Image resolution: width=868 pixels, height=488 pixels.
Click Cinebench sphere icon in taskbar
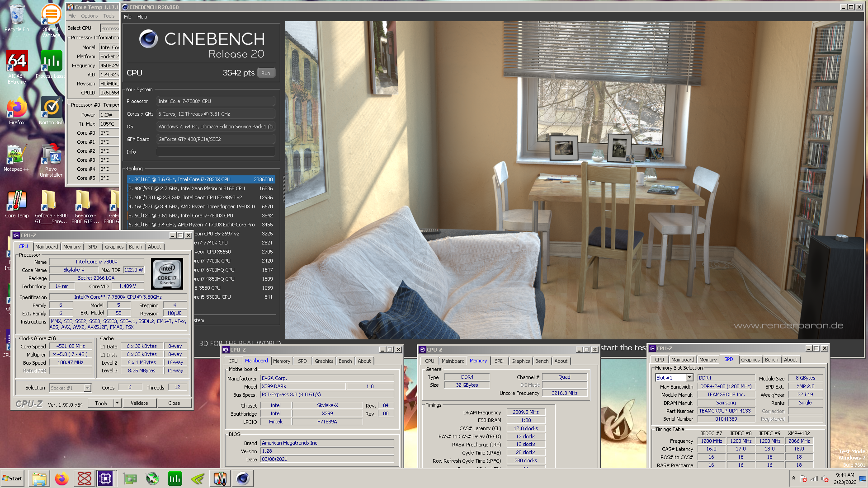(x=243, y=479)
